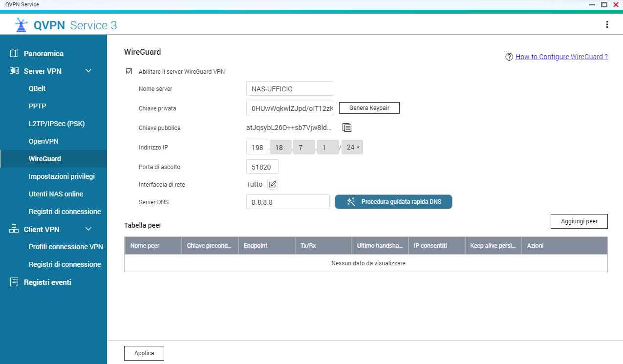Click the last IP octet field showing 1
Image resolution: width=623 pixels, height=364 pixels.
click(328, 147)
